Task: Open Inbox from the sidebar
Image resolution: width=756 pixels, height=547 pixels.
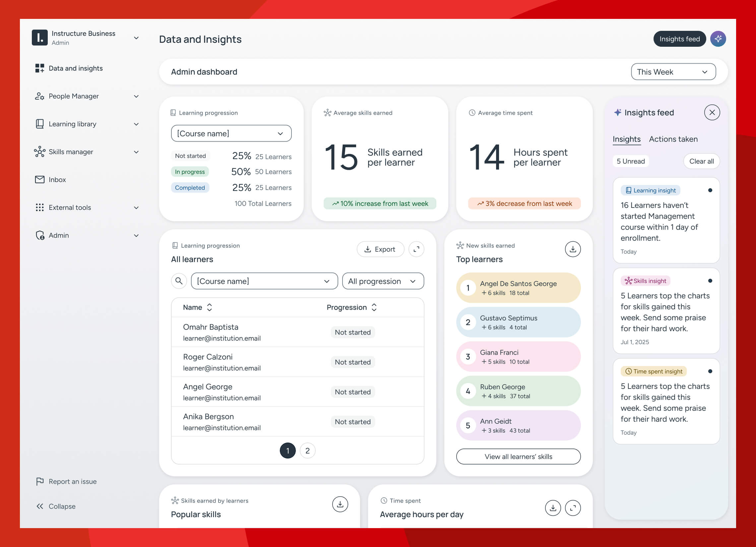Action: click(57, 180)
